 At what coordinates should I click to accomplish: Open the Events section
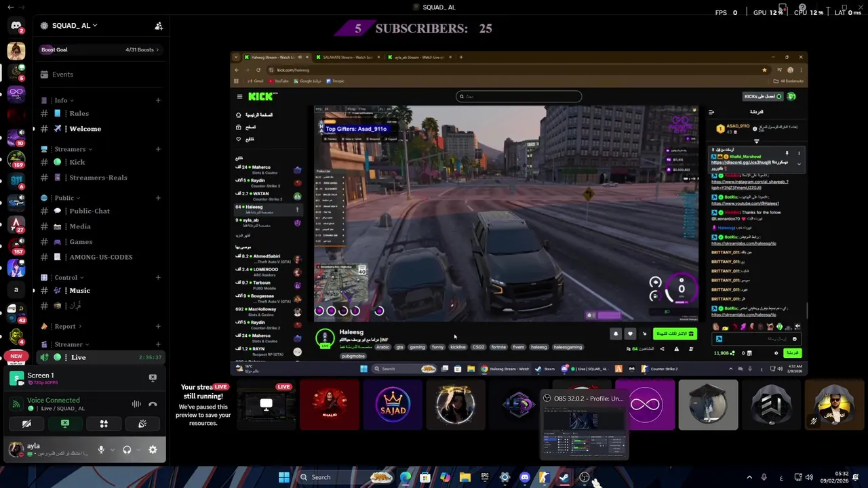click(x=100, y=75)
